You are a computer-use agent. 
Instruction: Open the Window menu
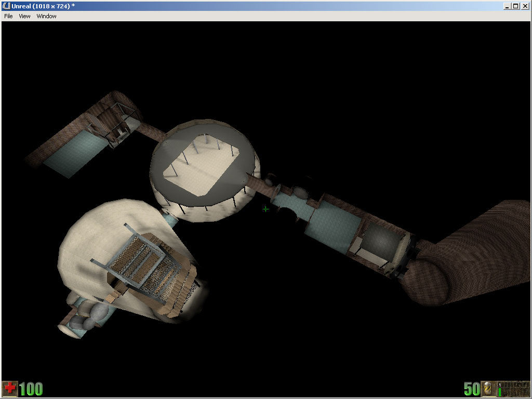pyautogui.click(x=46, y=16)
